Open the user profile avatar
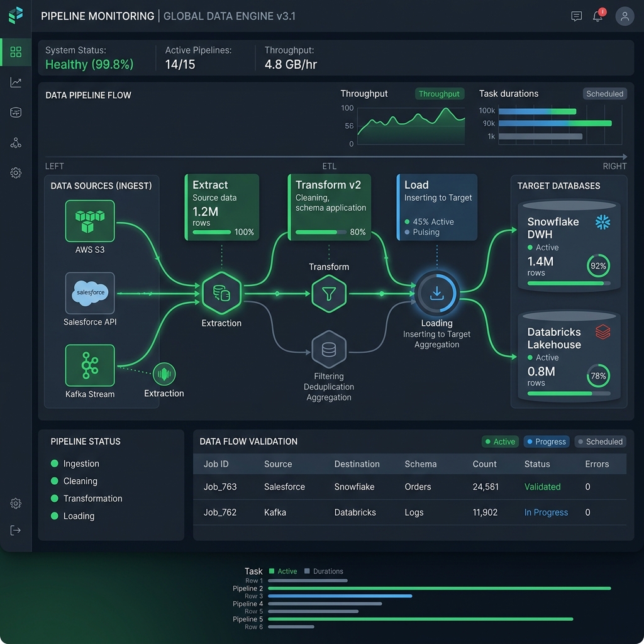Viewport: 644px width, 644px height. point(625,16)
